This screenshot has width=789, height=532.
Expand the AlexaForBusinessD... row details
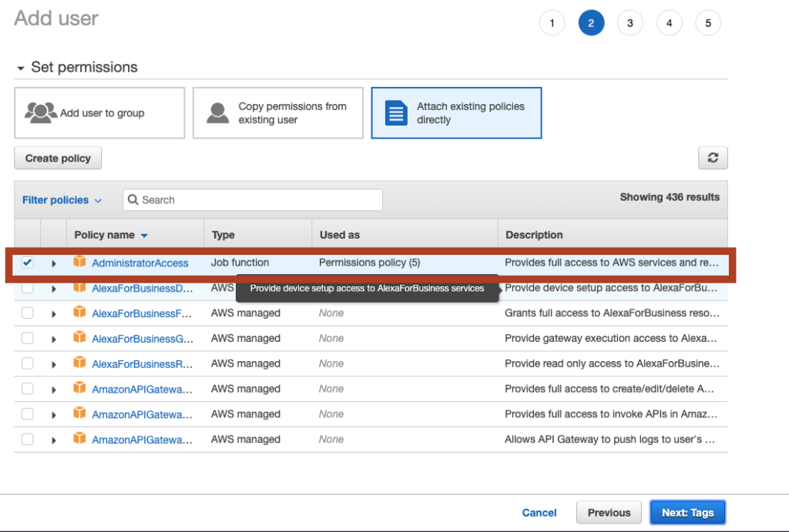[54, 289]
